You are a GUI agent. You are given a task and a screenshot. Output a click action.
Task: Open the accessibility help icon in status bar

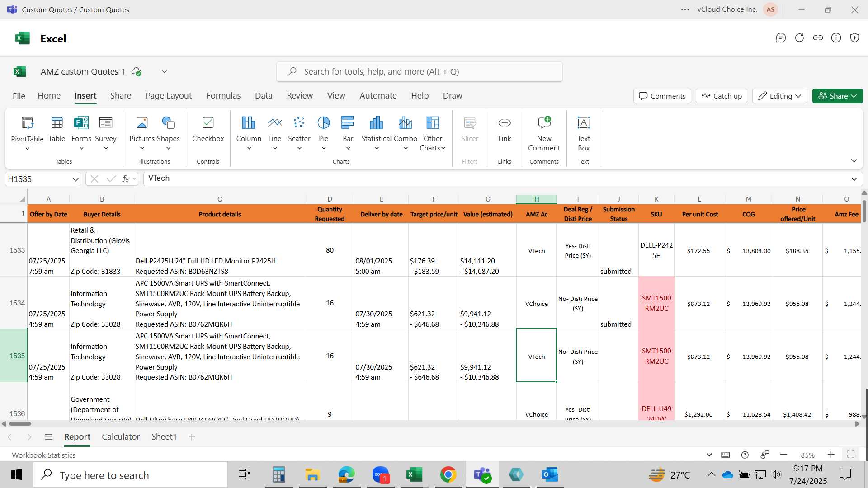tap(745, 455)
